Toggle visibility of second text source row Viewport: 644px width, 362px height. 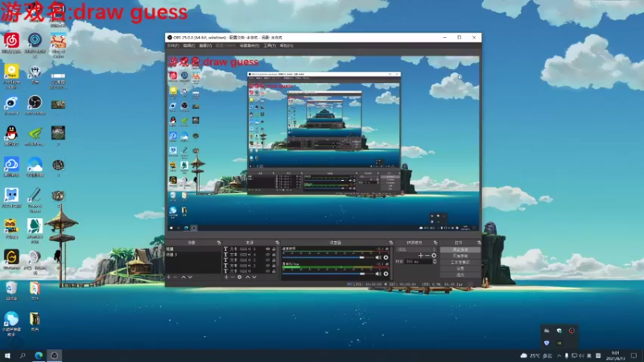[x=268, y=254]
